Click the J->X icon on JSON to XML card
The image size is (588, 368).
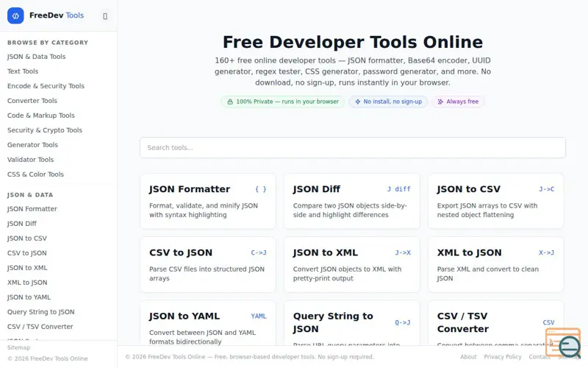click(x=403, y=252)
